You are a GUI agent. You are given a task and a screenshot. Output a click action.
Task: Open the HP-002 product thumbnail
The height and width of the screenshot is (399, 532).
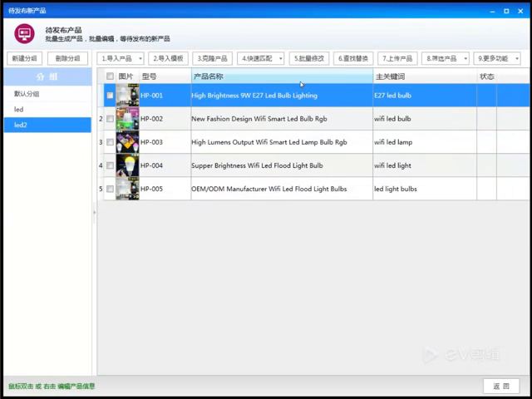(x=127, y=119)
